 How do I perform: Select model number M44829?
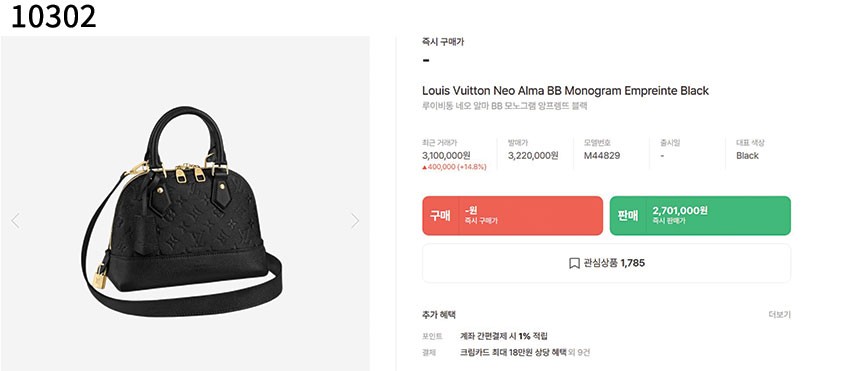click(602, 155)
